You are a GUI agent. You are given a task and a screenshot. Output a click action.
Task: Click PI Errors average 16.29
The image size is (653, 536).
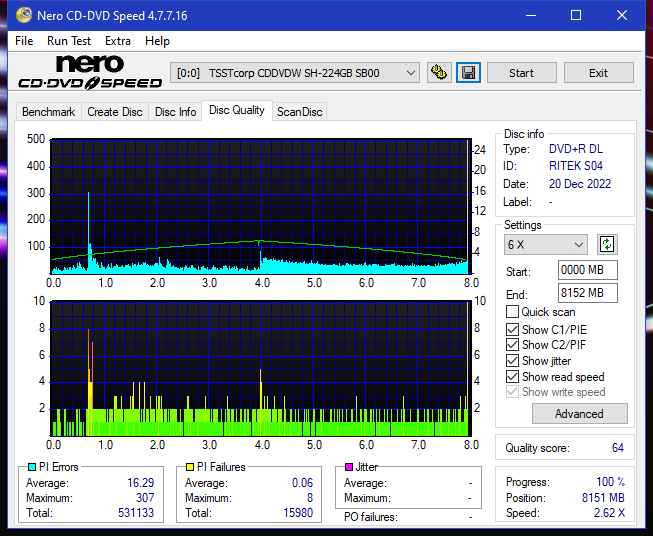(x=141, y=483)
